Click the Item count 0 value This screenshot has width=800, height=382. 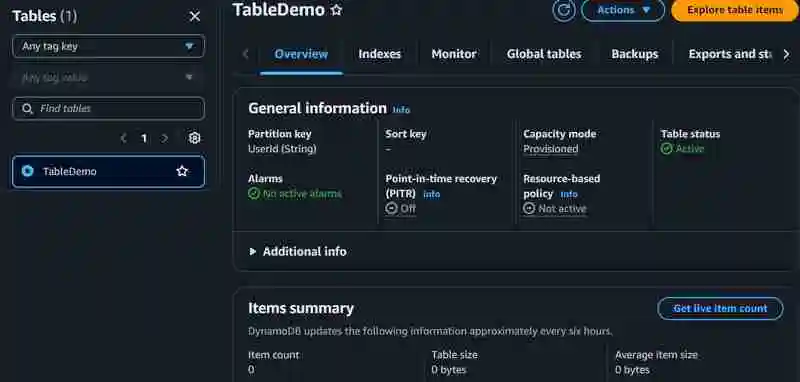[251, 370]
